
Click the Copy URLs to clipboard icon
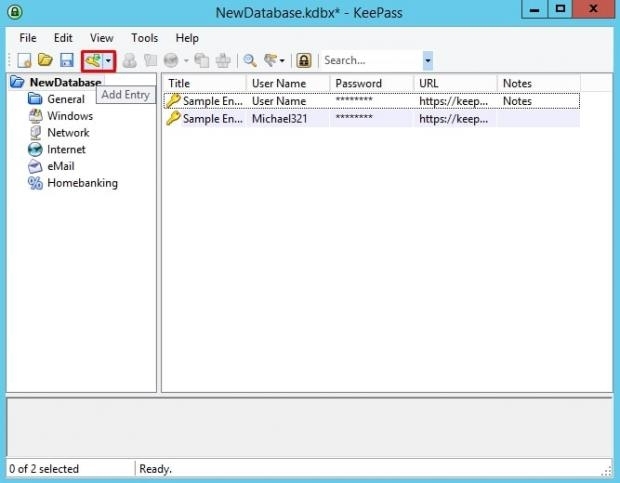[x=202, y=60]
